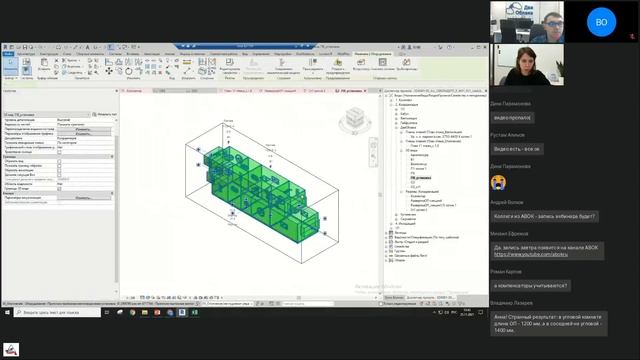This screenshot has height=360, width=640.
Task: Open PowerPoint from the taskbar
Action: click(x=157, y=312)
